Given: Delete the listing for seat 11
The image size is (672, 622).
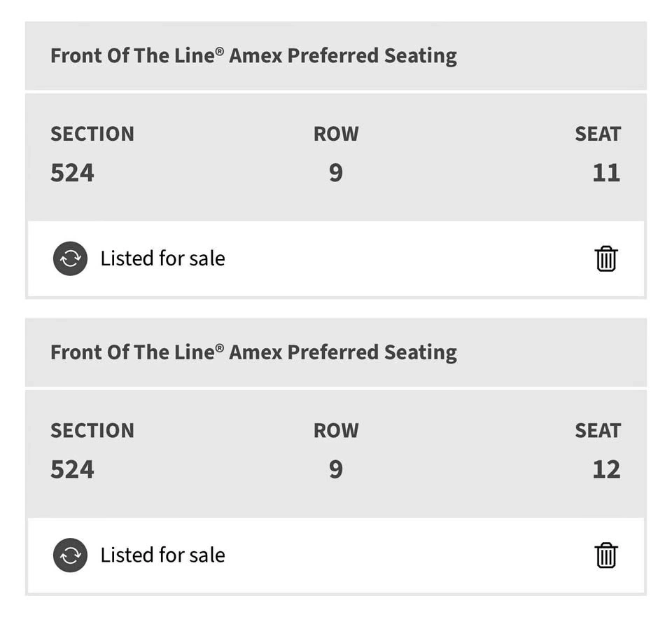Looking at the screenshot, I should 605,258.
